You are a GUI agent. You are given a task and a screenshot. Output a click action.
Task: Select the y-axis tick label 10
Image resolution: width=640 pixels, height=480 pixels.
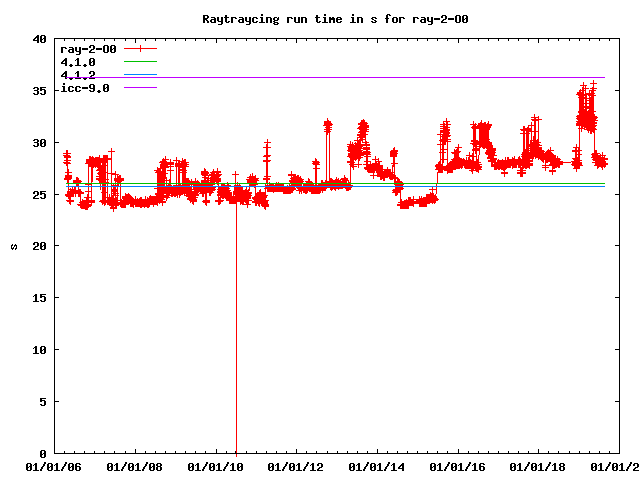click(38, 350)
